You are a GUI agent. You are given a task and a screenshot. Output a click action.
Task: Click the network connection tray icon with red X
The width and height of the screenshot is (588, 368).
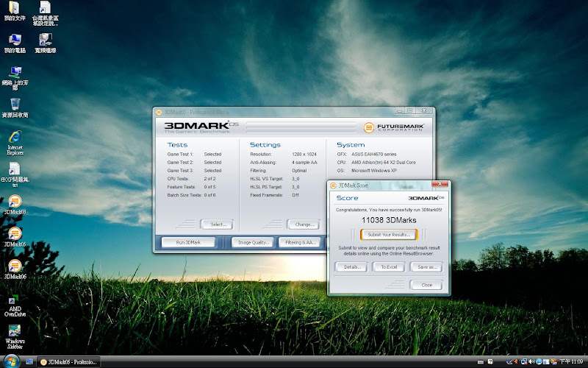(524, 361)
